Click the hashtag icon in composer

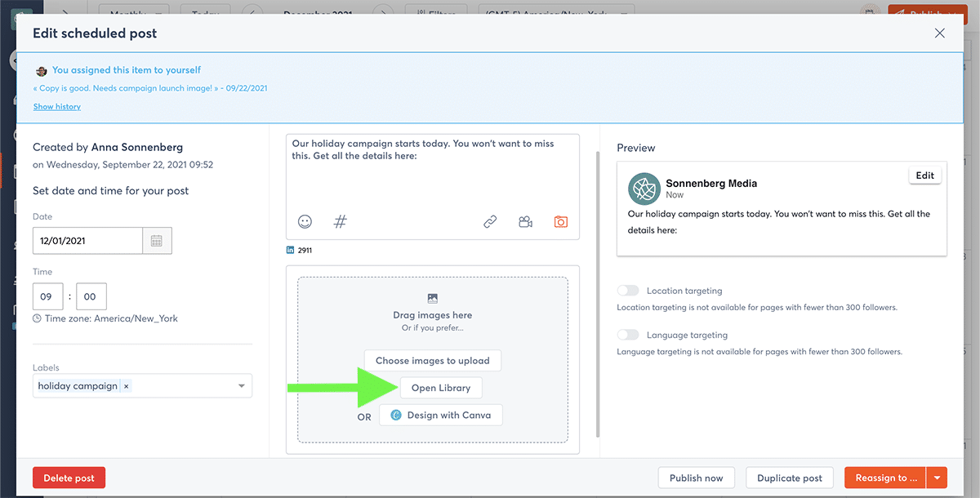[341, 221]
